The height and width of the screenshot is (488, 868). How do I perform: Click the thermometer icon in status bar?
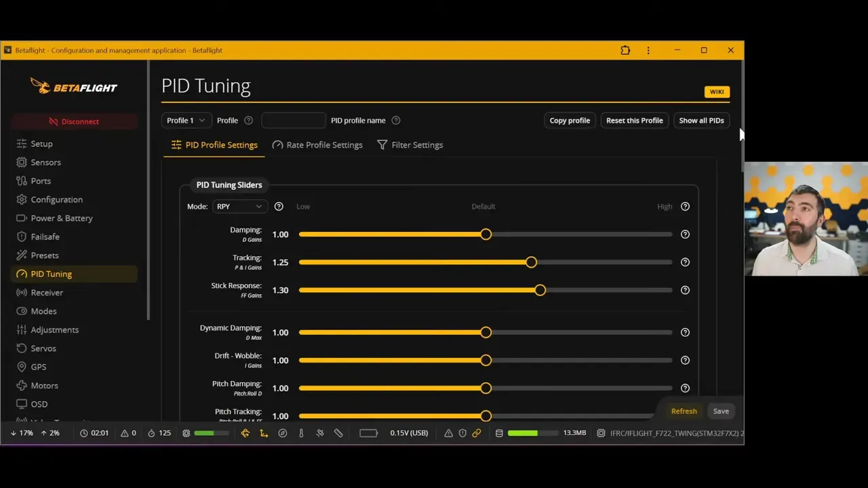click(x=301, y=433)
